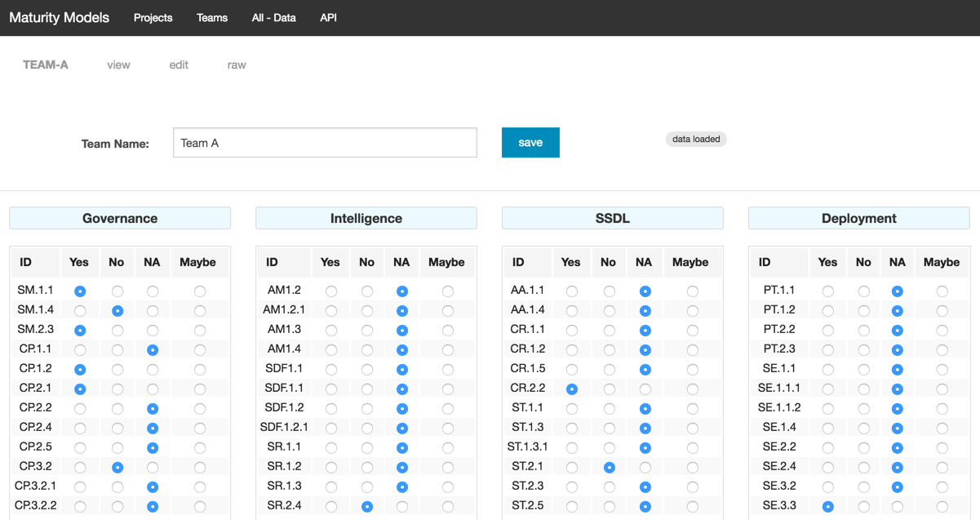Click the Team Name input field
Screen dimensions: 980x520
click(x=325, y=143)
